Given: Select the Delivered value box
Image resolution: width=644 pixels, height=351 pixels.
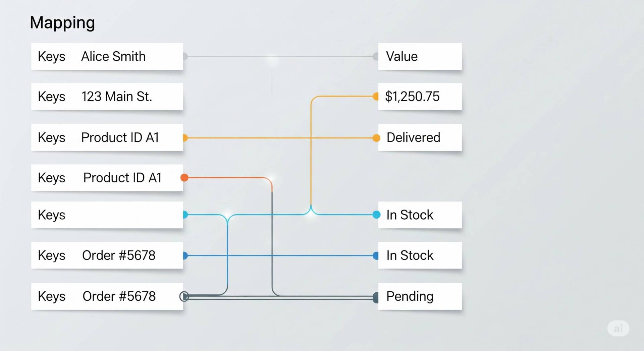Looking at the screenshot, I should (x=420, y=137).
